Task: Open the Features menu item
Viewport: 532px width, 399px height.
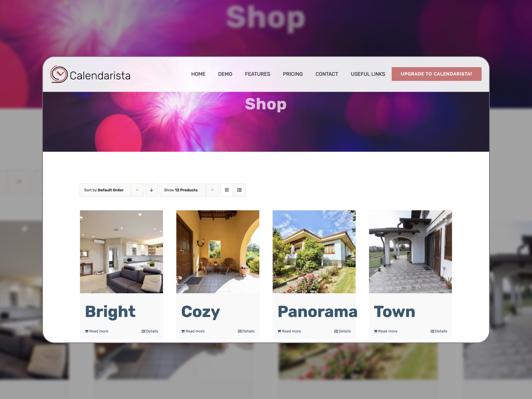Action: coord(258,74)
